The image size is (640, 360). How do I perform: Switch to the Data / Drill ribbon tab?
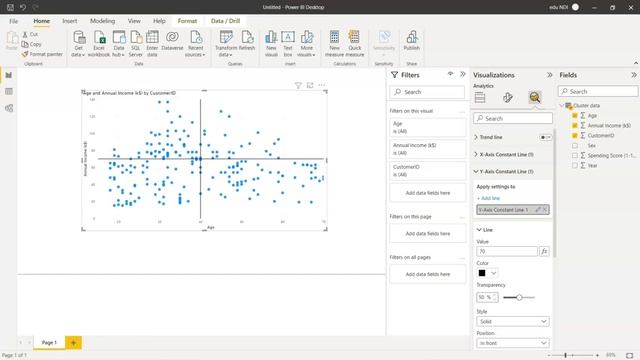(225, 21)
